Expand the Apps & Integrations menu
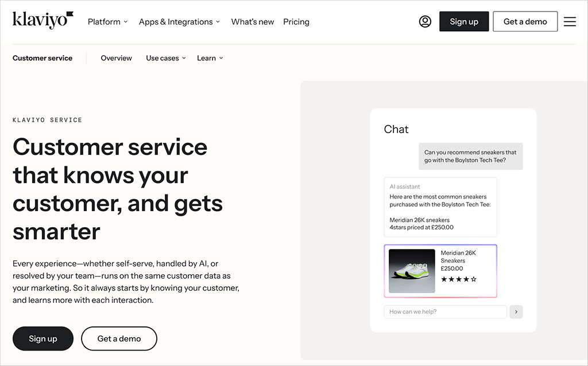588x366 pixels. point(179,22)
